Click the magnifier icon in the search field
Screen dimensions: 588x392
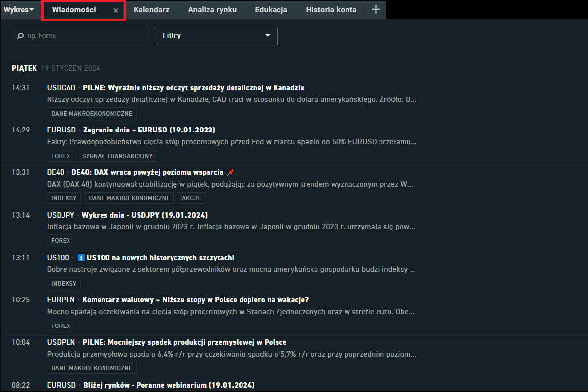[20, 35]
